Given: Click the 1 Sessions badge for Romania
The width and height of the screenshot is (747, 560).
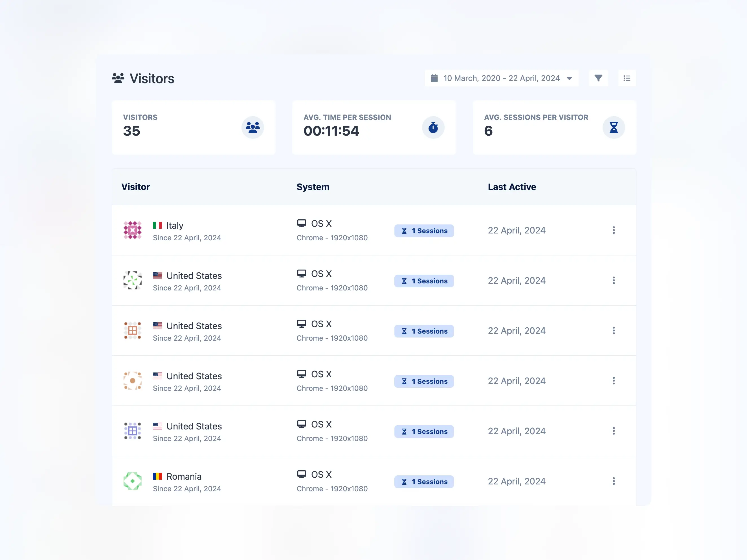Looking at the screenshot, I should point(424,482).
